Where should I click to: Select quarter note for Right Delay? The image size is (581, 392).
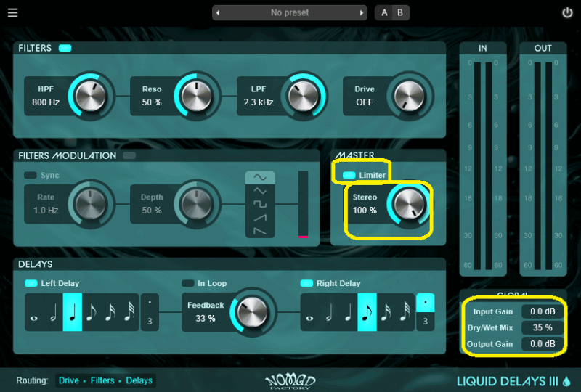coord(348,312)
